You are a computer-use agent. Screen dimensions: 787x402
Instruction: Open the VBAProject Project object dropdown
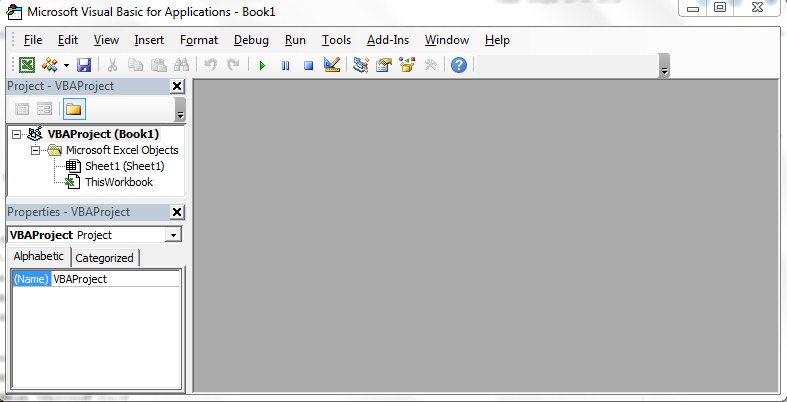(x=173, y=235)
